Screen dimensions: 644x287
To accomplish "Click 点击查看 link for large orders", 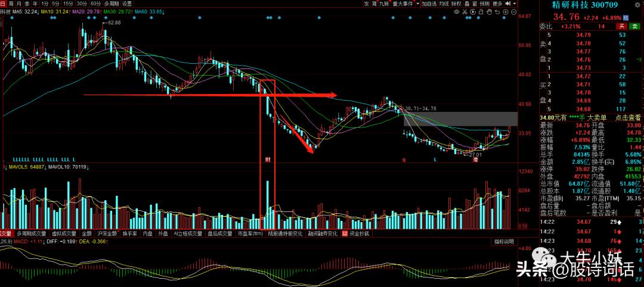I will click(628, 117).
